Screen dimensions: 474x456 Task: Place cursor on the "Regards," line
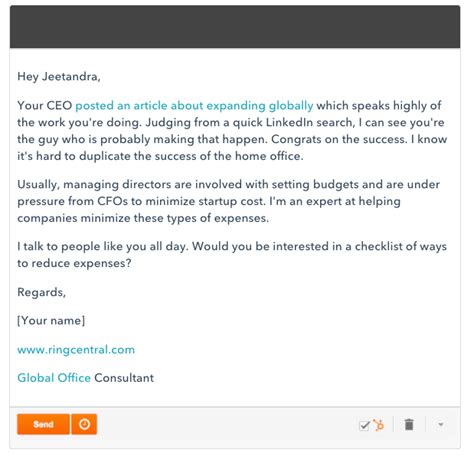(x=42, y=292)
